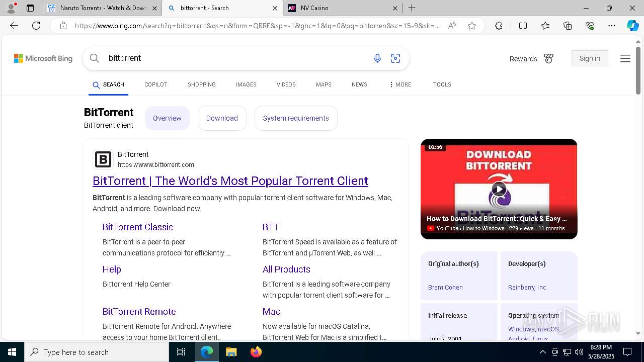Image resolution: width=644 pixels, height=362 pixels.
Task: Refresh the current page
Action: pyautogui.click(x=36, y=26)
